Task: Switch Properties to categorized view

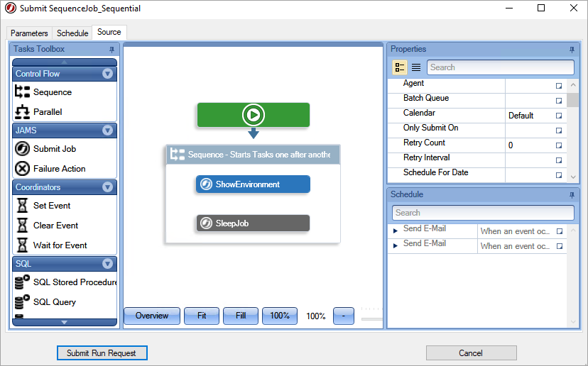Action: (399, 67)
